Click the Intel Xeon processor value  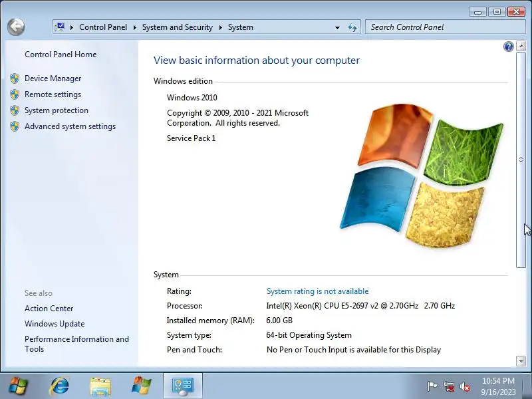tap(360, 306)
